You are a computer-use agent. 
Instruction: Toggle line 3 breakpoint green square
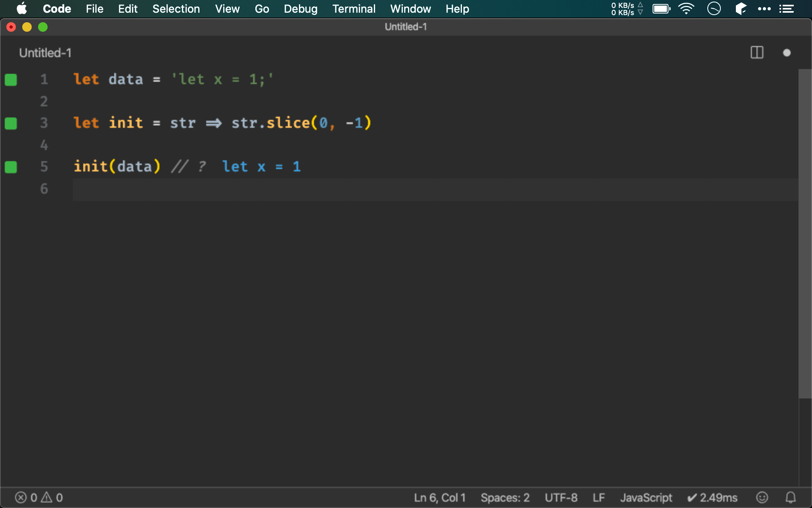[x=11, y=123]
